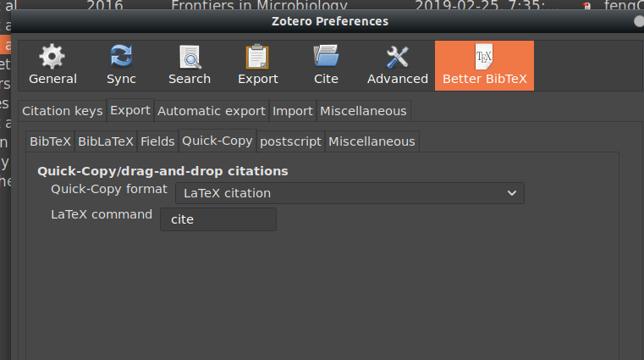Select the Quick-Copy sub-tab
The image size is (644, 360).
coord(217,141)
